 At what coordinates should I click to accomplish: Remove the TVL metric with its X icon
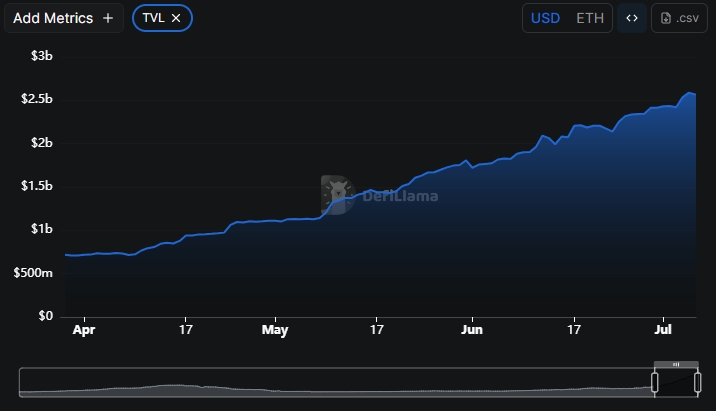(176, 18)
